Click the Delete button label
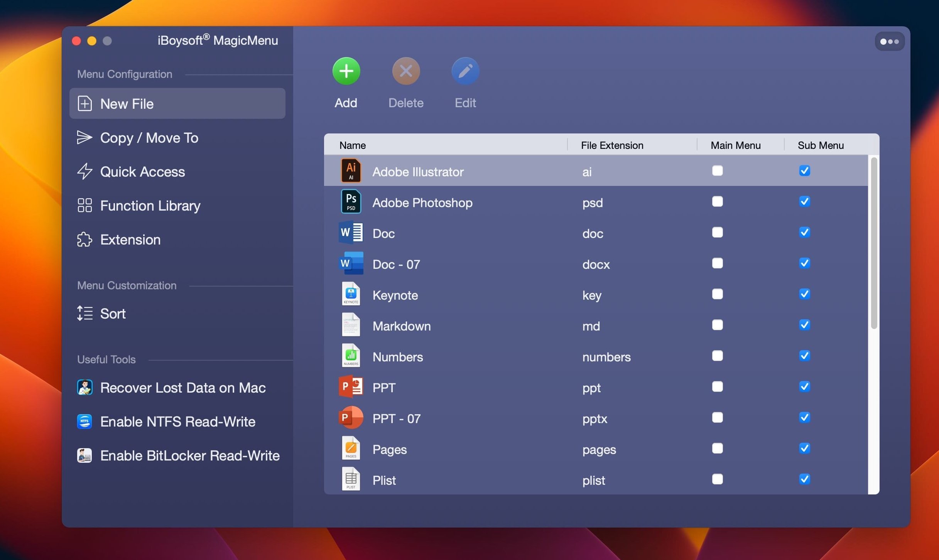This screenshot has width=939, height=560. click(x=406, y=103)
